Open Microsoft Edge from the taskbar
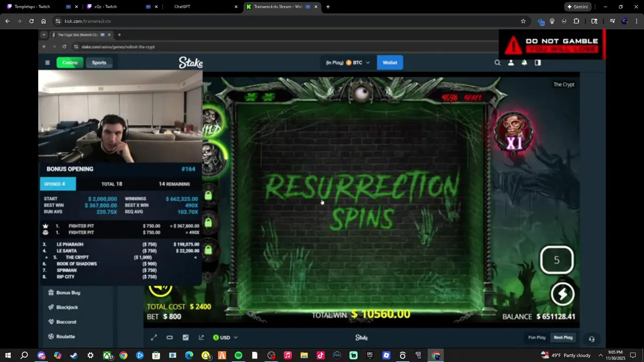This screenshot has height=362, width=644. 189,355
